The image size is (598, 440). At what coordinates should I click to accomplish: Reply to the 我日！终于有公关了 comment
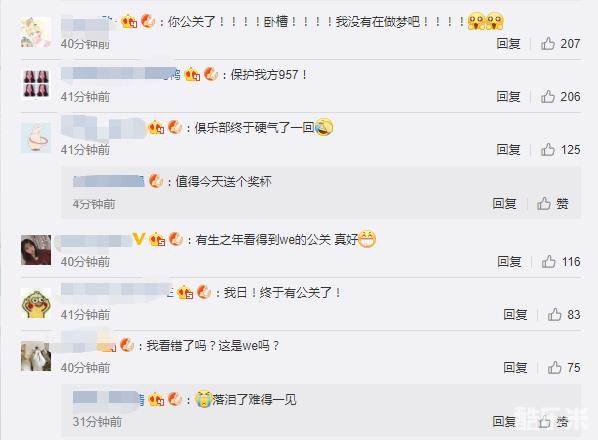(515, 314)
